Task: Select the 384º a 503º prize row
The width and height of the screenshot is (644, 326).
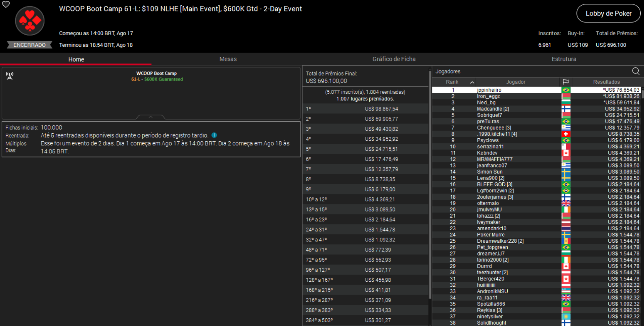Action: (x=365, y=320)
